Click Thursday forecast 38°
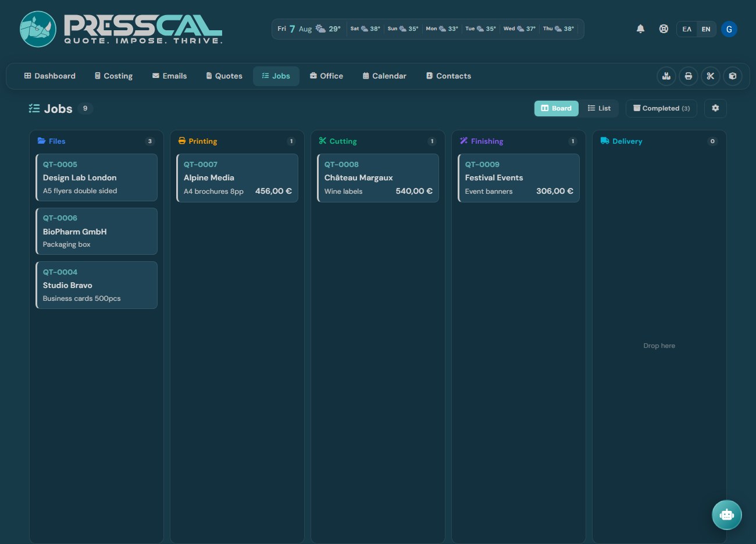Image resolution: width=756 pixels, height=544 pixels. [x=558, y=29]
